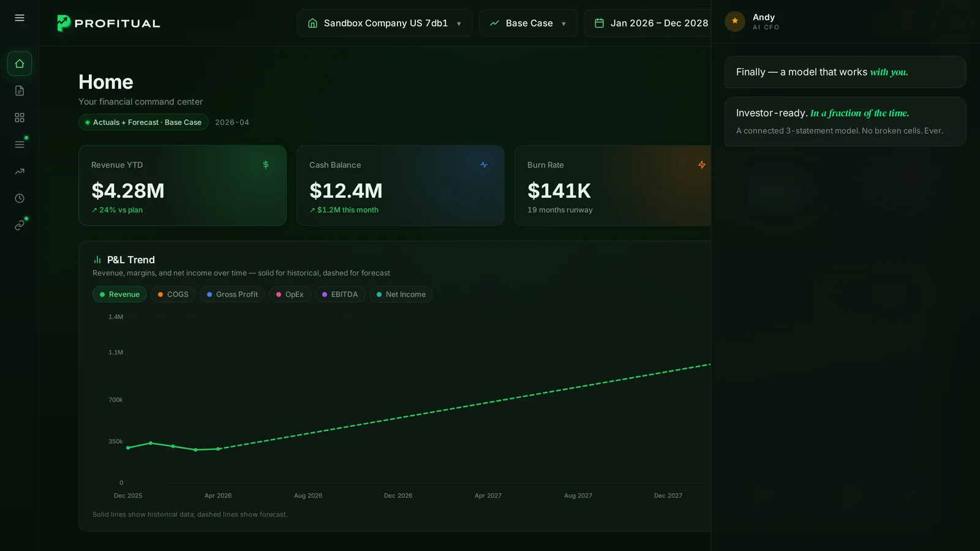Screen dimensions: 980x551
Task: Click the 'Investor-ready' message card
Action: coord(845,122)
